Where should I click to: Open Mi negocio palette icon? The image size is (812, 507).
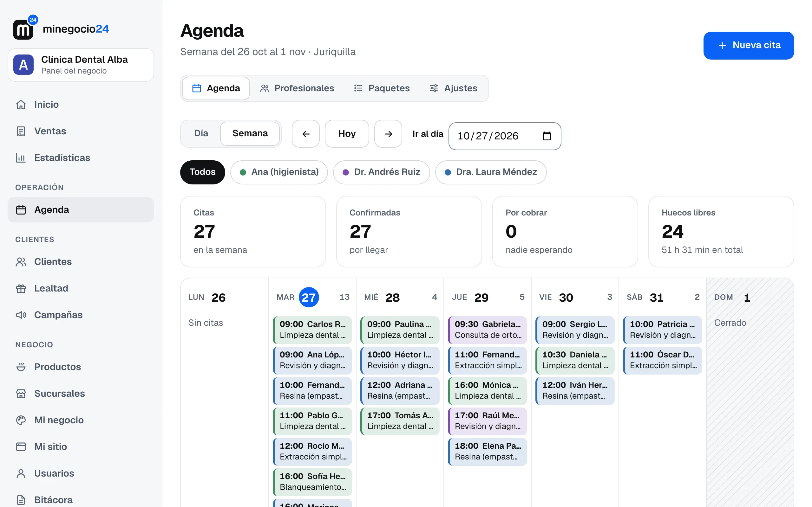[x=21, y=420]
